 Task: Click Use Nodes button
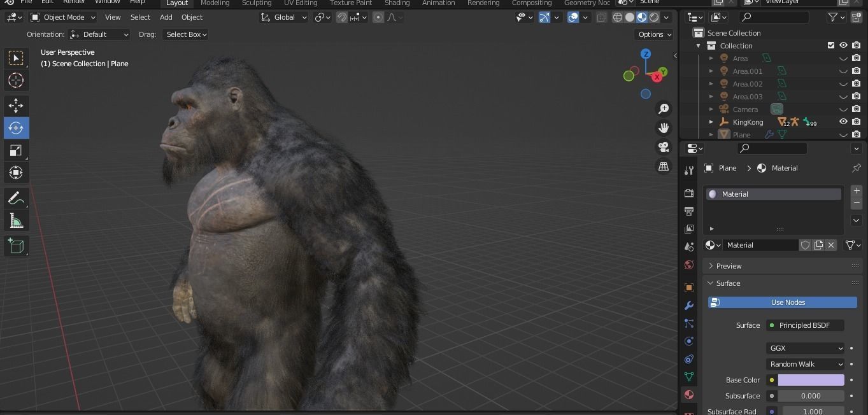[783, 302]
